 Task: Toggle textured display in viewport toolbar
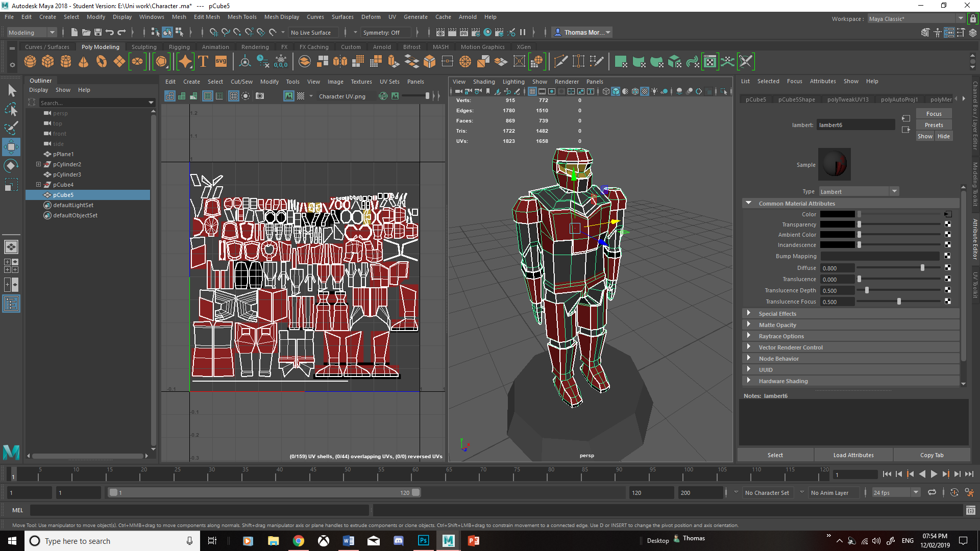click(645, 91)
